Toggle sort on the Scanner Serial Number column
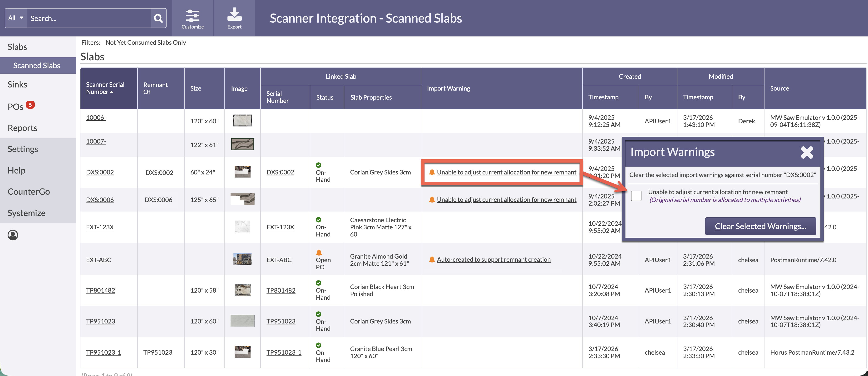This screenshot has width=868, height=376. coord(105,88)
